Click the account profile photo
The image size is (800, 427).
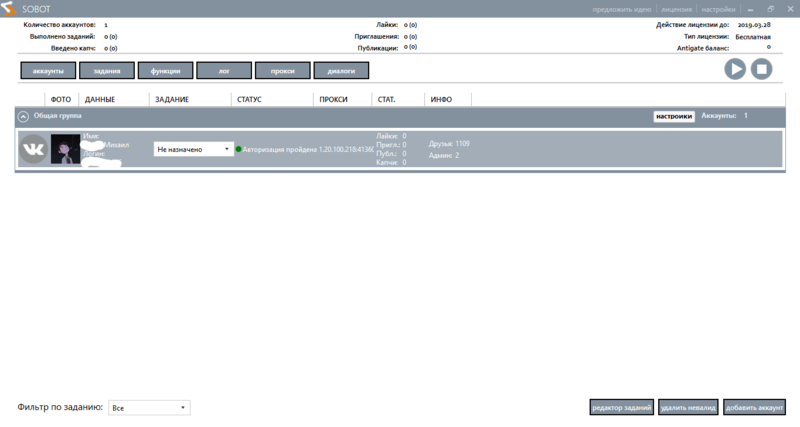point(65,149)
